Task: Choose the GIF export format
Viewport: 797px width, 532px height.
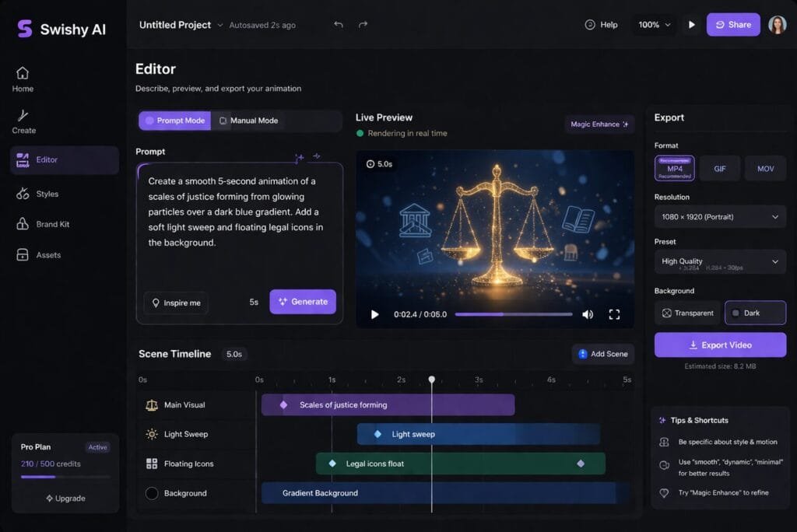Action: click(720, 169)
